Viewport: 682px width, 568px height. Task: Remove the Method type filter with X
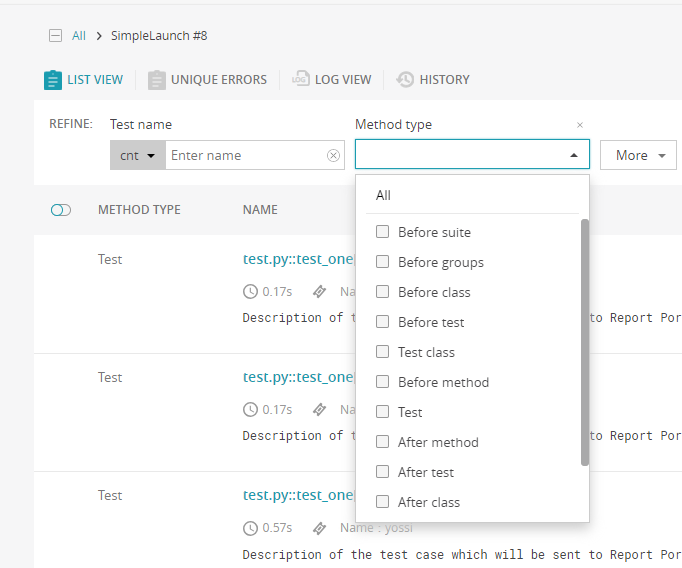click(580, 125)
